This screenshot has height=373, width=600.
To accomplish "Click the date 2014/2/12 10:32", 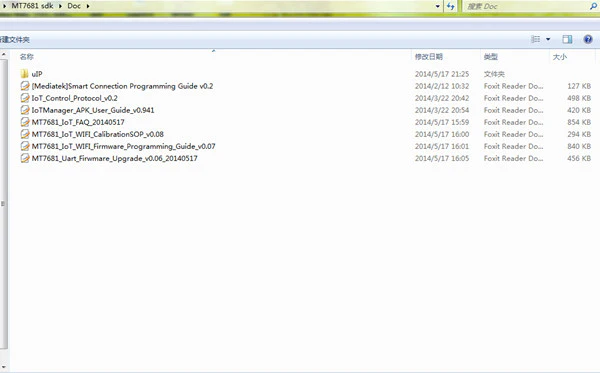I will click(442, 86).
